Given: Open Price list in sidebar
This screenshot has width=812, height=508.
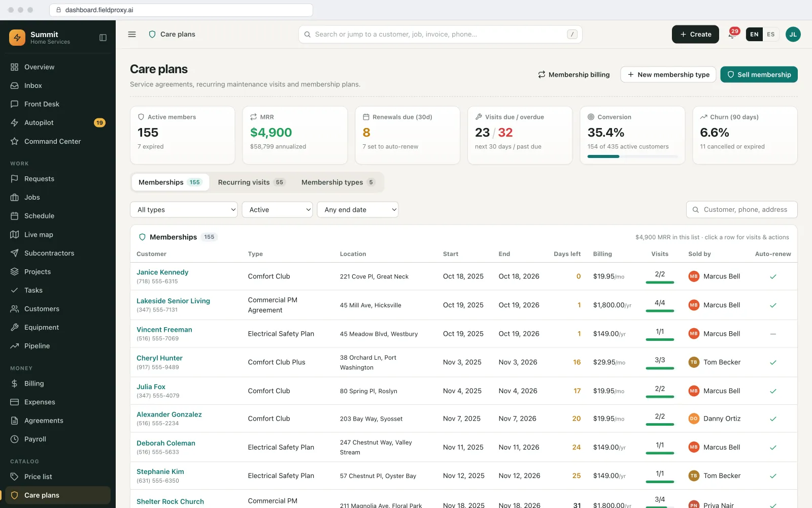Looking at the screenshot, I should coord(58,477).
